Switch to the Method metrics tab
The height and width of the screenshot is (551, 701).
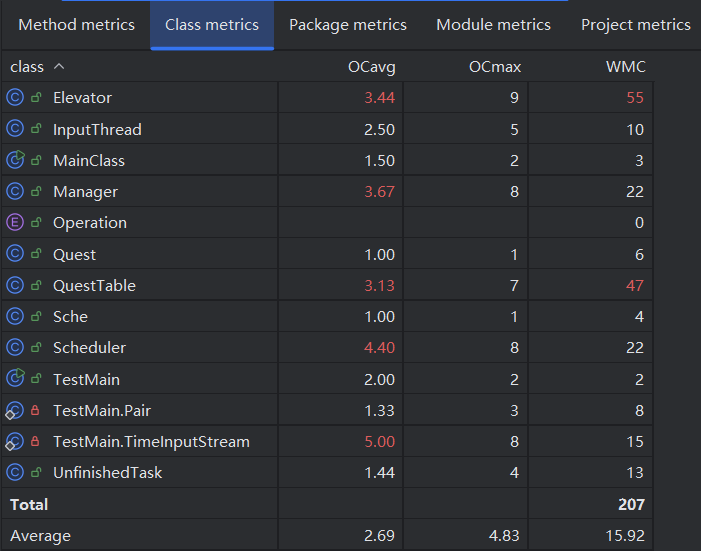(x=76, y=25)
